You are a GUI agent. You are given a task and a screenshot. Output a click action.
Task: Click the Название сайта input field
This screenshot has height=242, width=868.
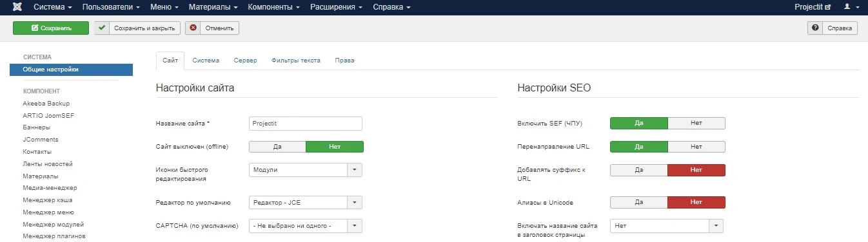pos(306,124)
